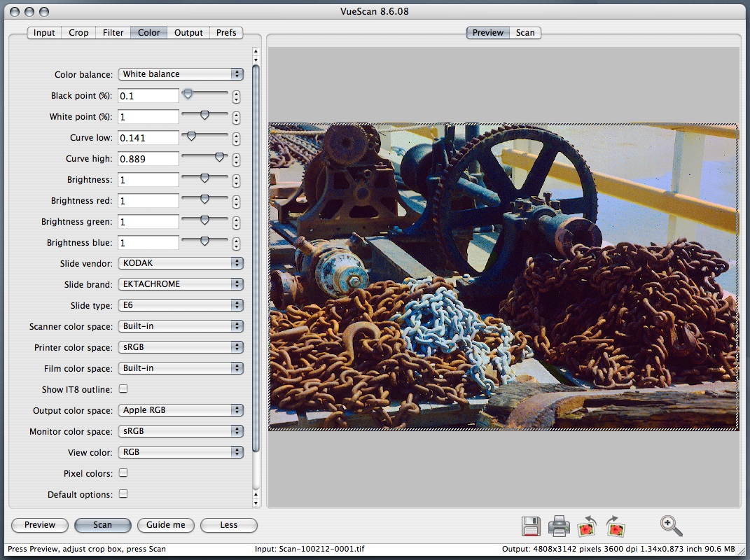Viewport: 750px width, 560px height.
Task: Toggle the Pixel colors checkbox
Action: pyautogui.click(x=123, y=472)
